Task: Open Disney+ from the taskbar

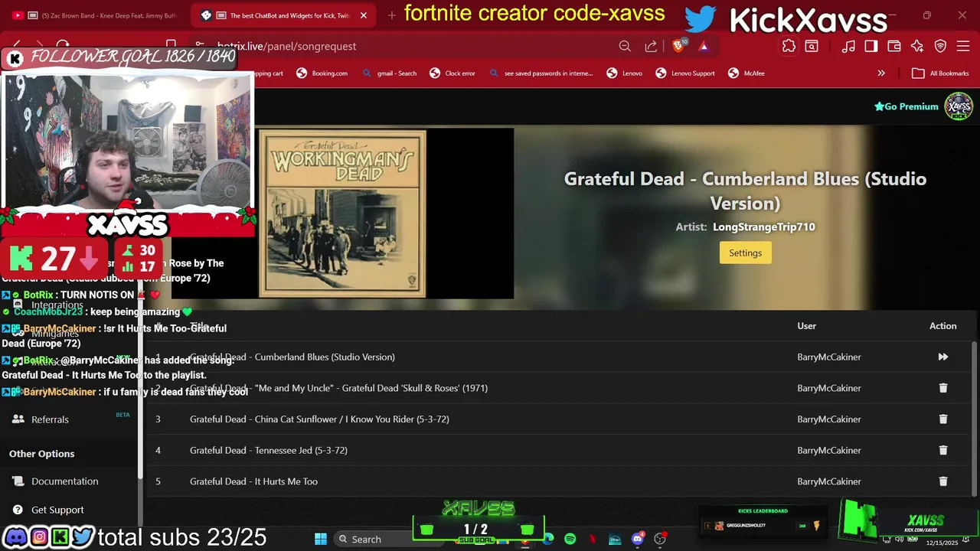Action: pyautogui.click(x=614, y=540)
